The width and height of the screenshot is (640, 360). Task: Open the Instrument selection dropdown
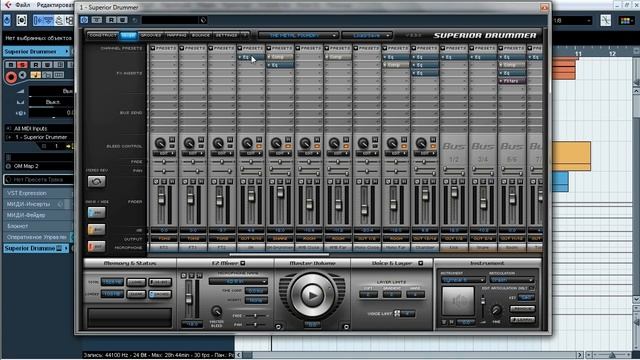coord(463,280)
